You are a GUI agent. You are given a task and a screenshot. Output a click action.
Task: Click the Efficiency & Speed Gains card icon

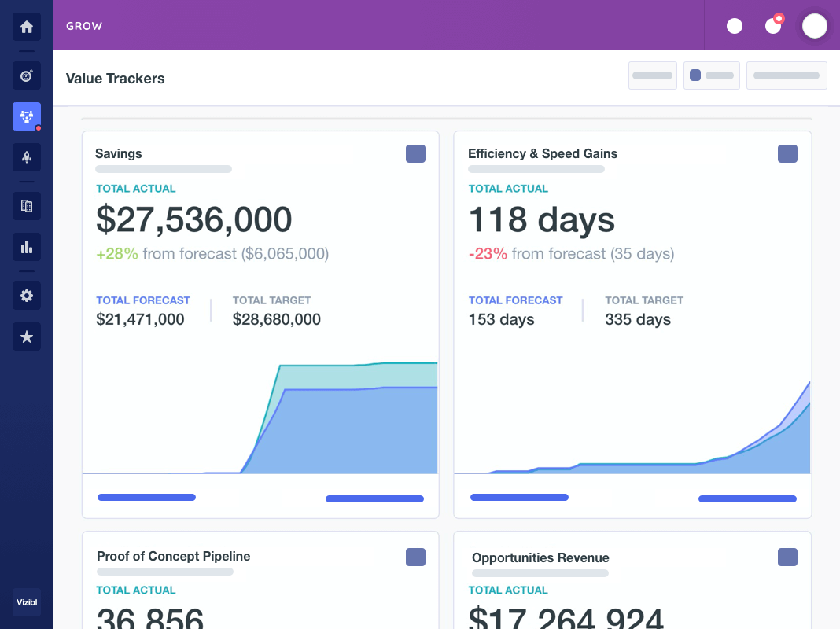click(787, 153)
